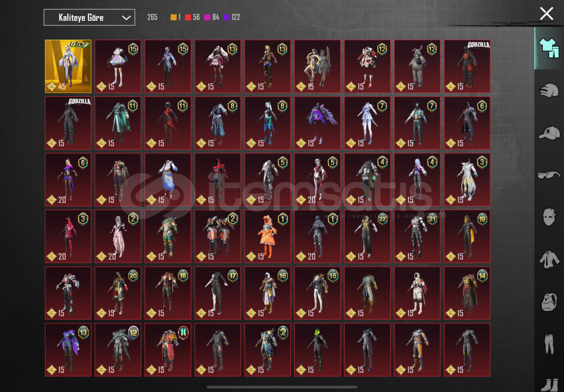Open the jacket category icon
564x392 pixels.
[549, 260]
